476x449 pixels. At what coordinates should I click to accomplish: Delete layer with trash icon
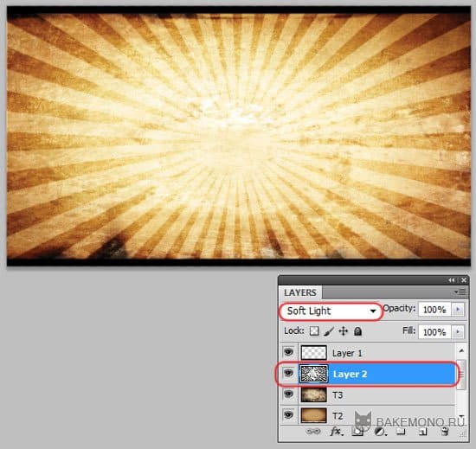click(x=445, y=431)
